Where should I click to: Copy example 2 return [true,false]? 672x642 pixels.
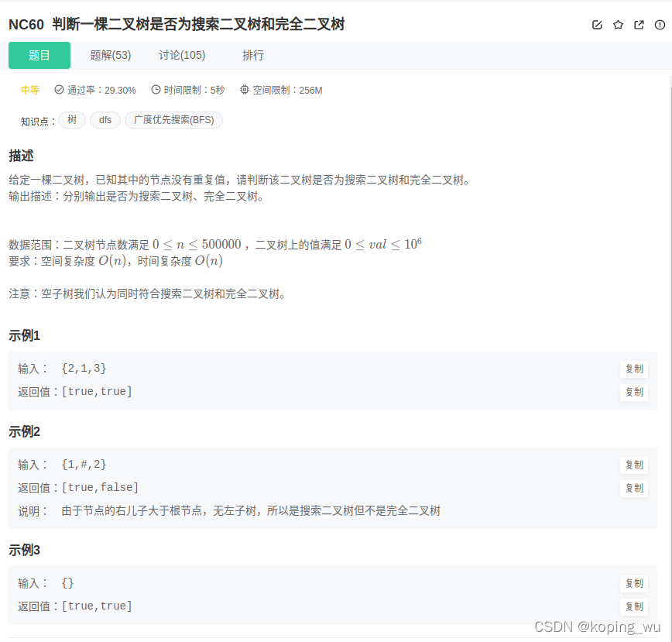point(634,488)
